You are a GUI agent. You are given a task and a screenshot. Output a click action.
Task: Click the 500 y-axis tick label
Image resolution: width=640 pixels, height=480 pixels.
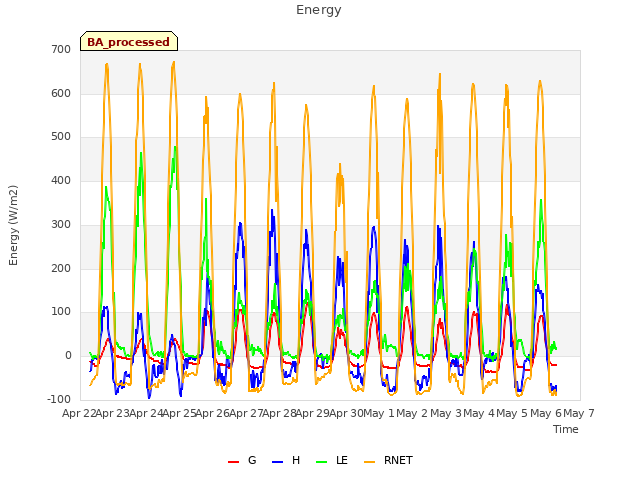click(x=61, y=137)
